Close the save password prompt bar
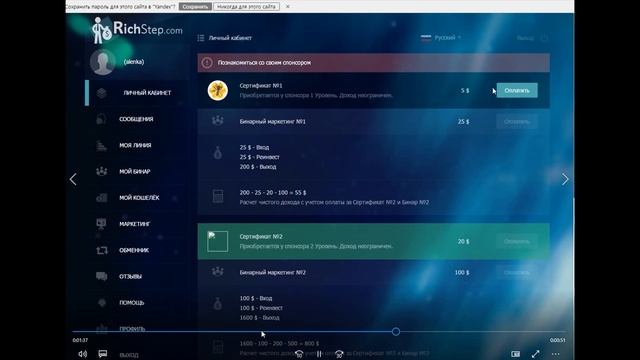Viewport: 640px width, 360px height. (x=287, y=7)
